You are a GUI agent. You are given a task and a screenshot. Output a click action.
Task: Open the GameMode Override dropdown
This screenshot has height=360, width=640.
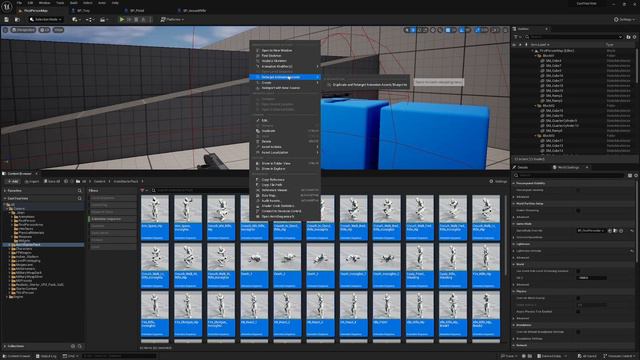click(591, 231)
